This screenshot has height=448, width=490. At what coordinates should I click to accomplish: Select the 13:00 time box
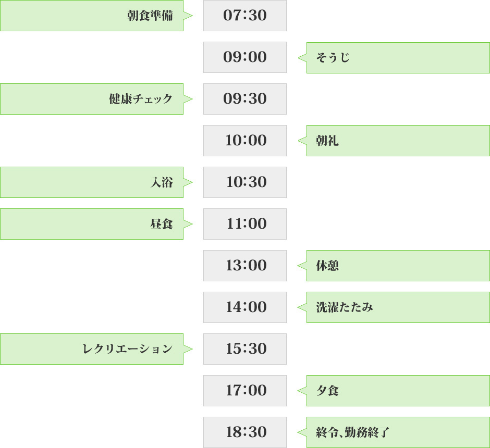click(x=244, y=266)
